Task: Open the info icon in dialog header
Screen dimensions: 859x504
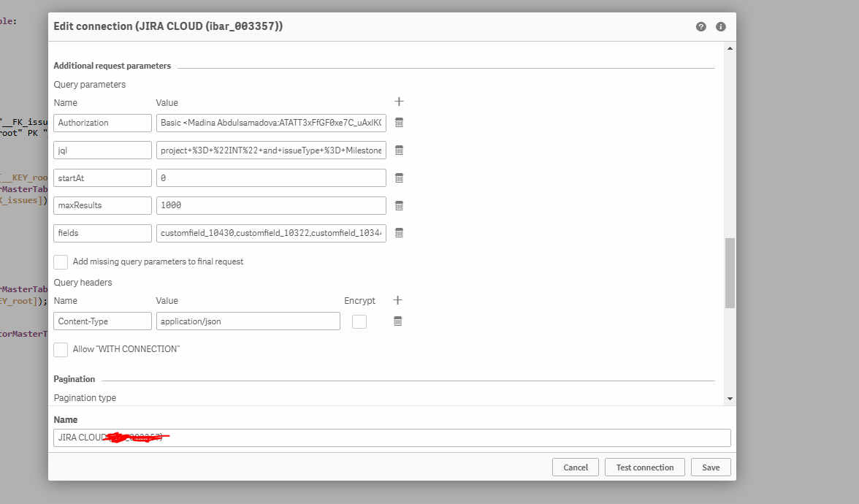Action: point(721,27)
